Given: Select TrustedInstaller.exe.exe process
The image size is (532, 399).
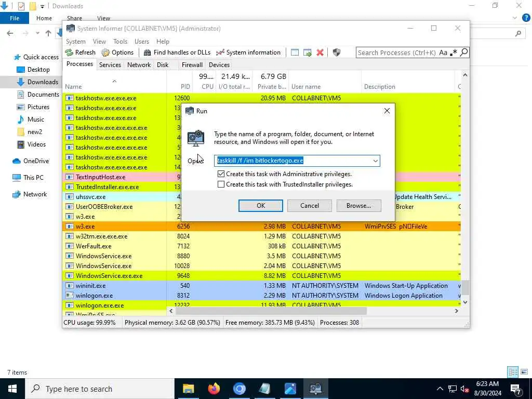Looking at the screenshot, I should pyautogui.click(x=122, y=187).
